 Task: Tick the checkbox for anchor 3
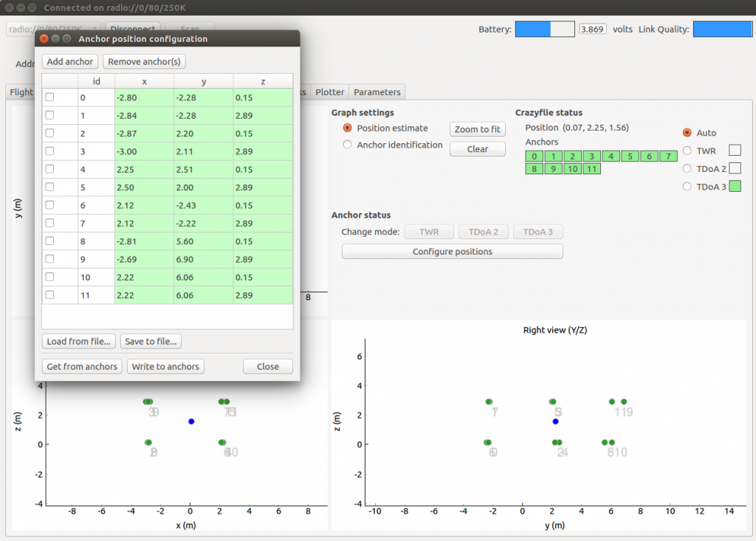tap(49, 151)
